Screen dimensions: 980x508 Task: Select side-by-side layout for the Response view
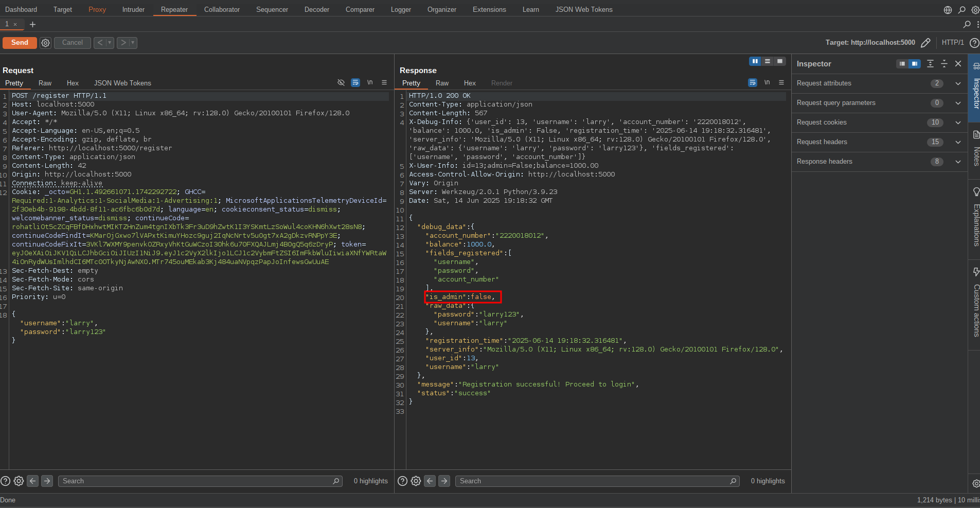755,61
